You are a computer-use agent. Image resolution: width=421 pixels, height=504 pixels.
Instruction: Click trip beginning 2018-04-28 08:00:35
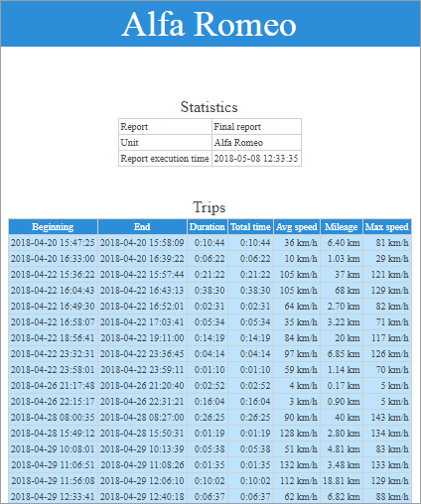[x=53, y=418]
